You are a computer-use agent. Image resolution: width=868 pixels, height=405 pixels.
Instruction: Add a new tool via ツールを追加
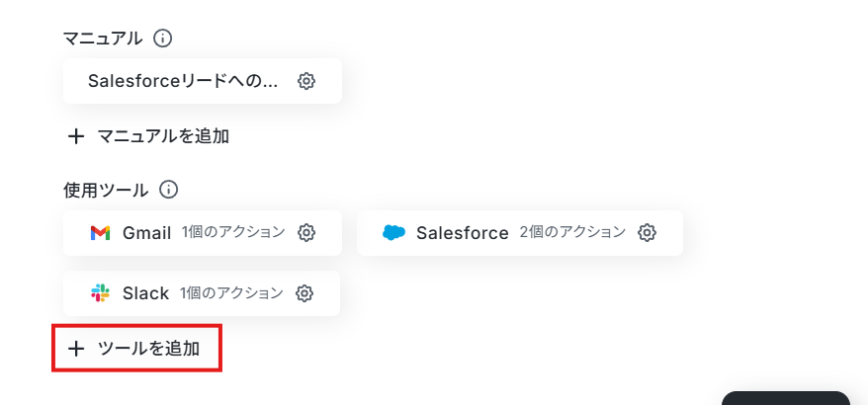pyautogui.click(x=136, y=349)
